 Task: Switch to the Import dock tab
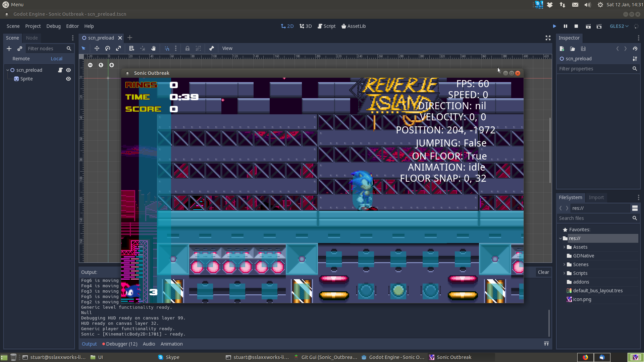click(x=596, y=197)
